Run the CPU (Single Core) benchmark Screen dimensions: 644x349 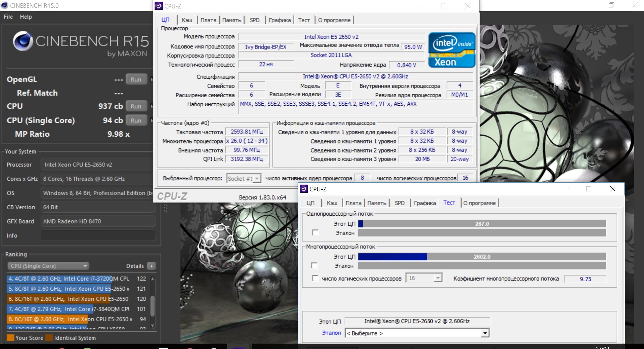click(x=136, y=120)
